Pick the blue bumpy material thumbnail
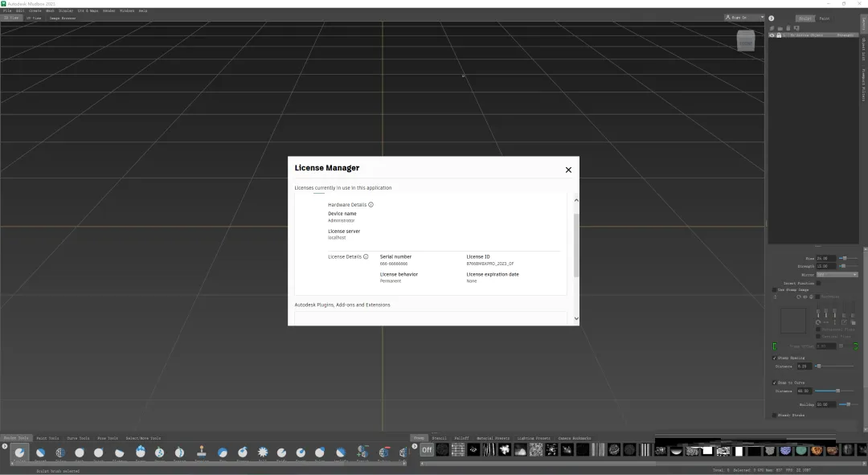Screen dimensions: 868x475 click(x=785, y=451)
